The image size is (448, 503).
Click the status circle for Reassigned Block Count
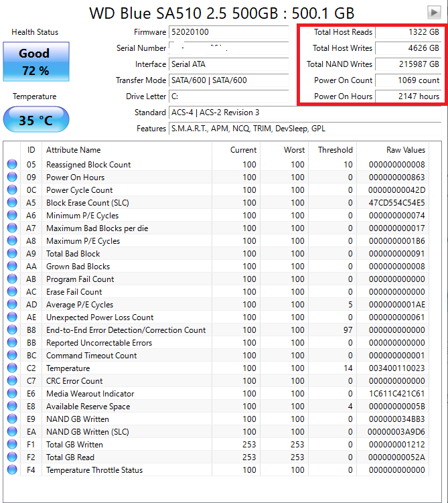pos(12,164)
